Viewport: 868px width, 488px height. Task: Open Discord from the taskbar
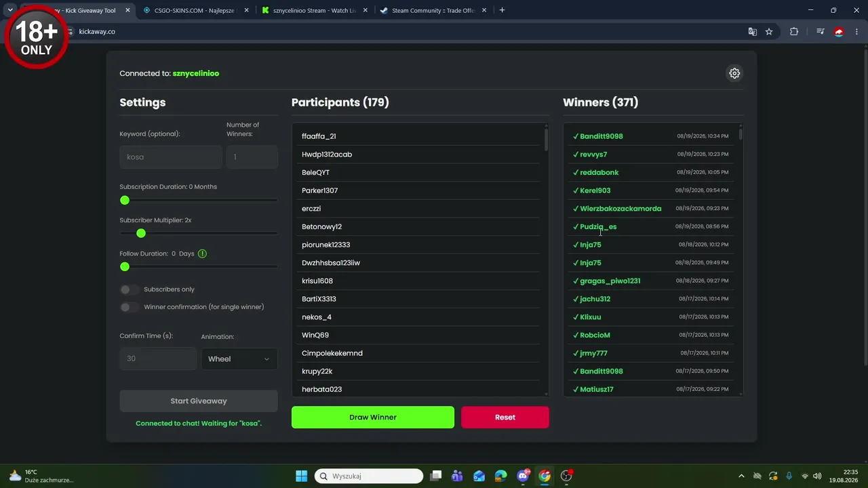click(x=523, y=476)
